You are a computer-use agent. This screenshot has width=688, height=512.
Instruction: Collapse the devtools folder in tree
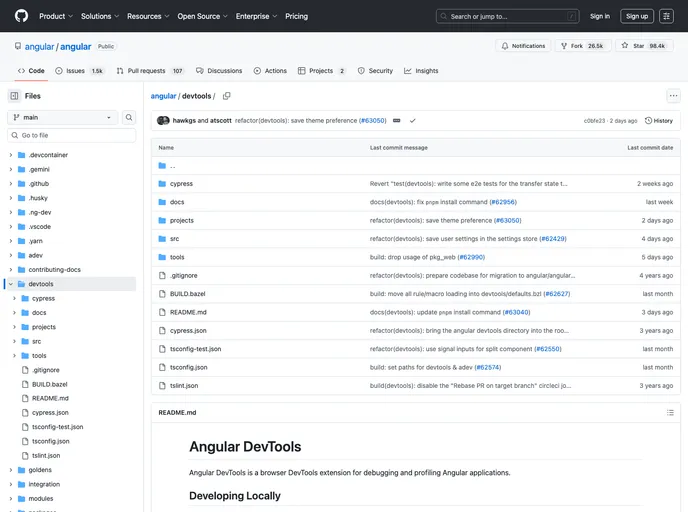[x=11, y=284]
